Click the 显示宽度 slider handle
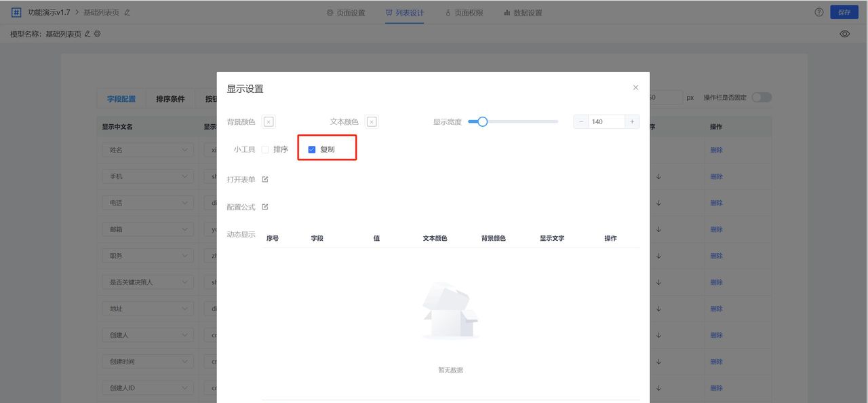Image resolution: width=868 pixels, height=403 pixels. 482,121
